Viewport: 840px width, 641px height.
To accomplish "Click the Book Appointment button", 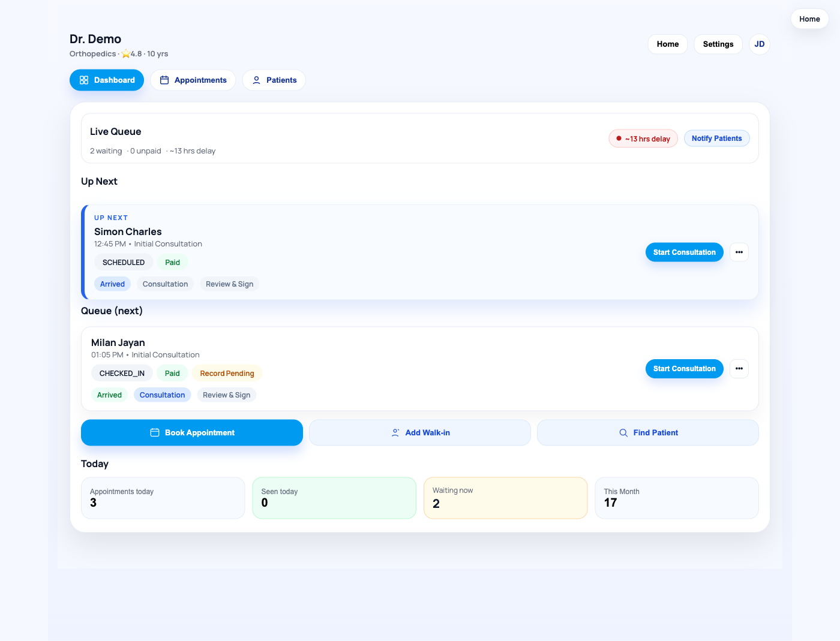I will pyautogui.click(x=192, y=433).
